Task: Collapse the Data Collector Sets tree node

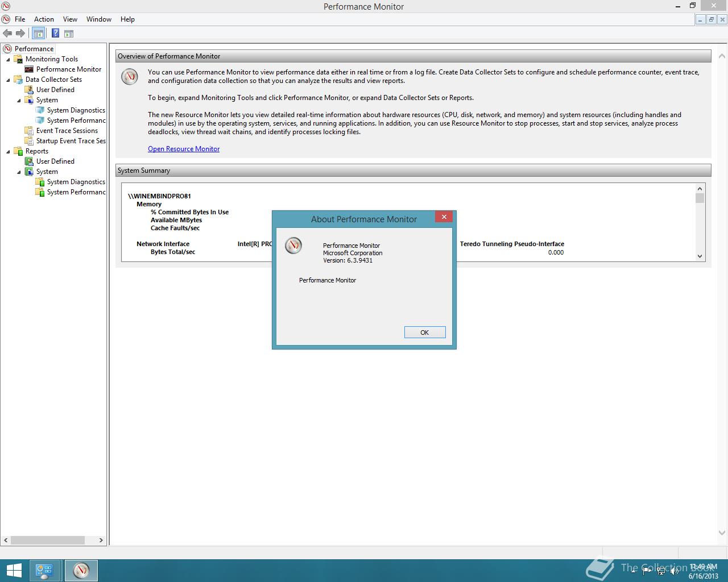Action: [x=9, y=80]
